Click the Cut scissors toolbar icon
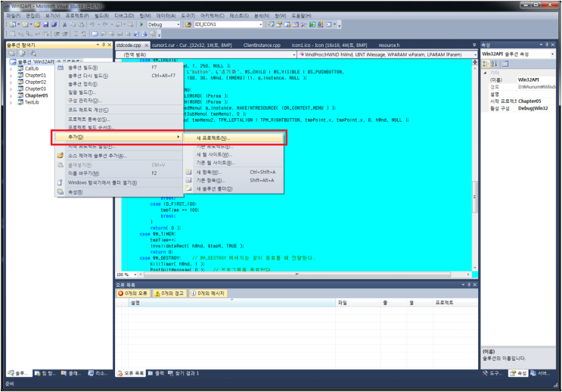This screenshot has height=392, width=562. coord(65,24)
